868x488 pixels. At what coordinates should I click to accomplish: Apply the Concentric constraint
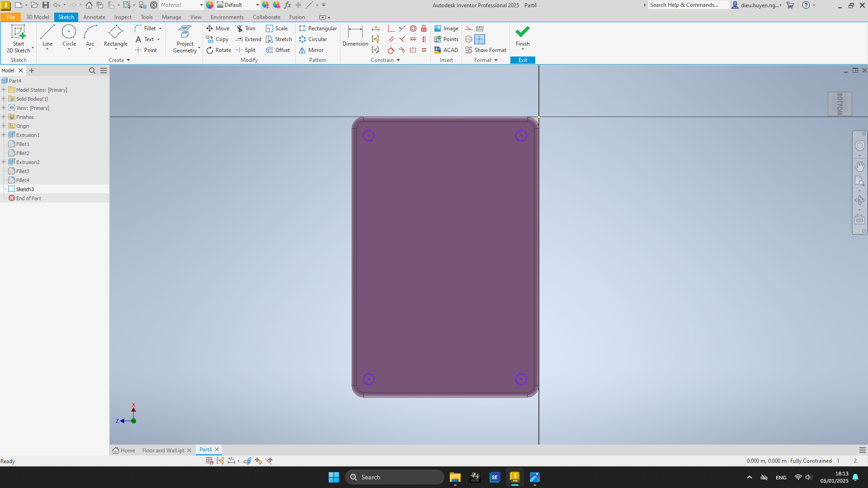pos(413,28)
